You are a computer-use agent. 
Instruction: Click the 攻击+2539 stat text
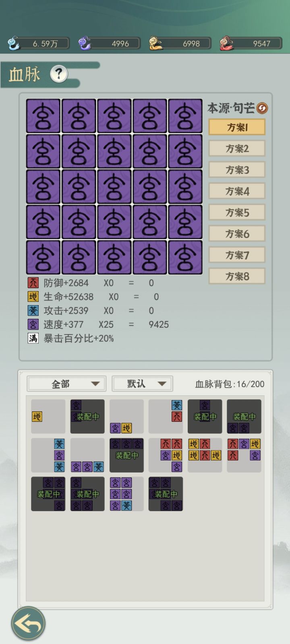[66, 310]
